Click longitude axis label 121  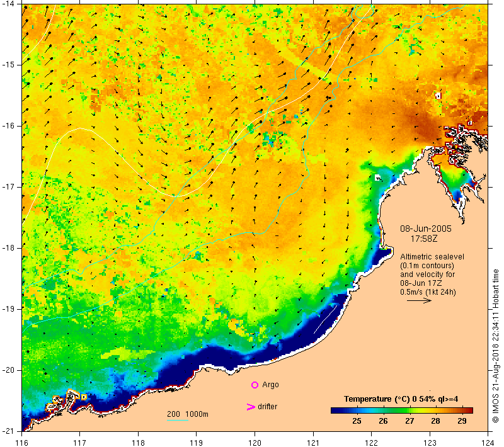(x=313, y=443)
